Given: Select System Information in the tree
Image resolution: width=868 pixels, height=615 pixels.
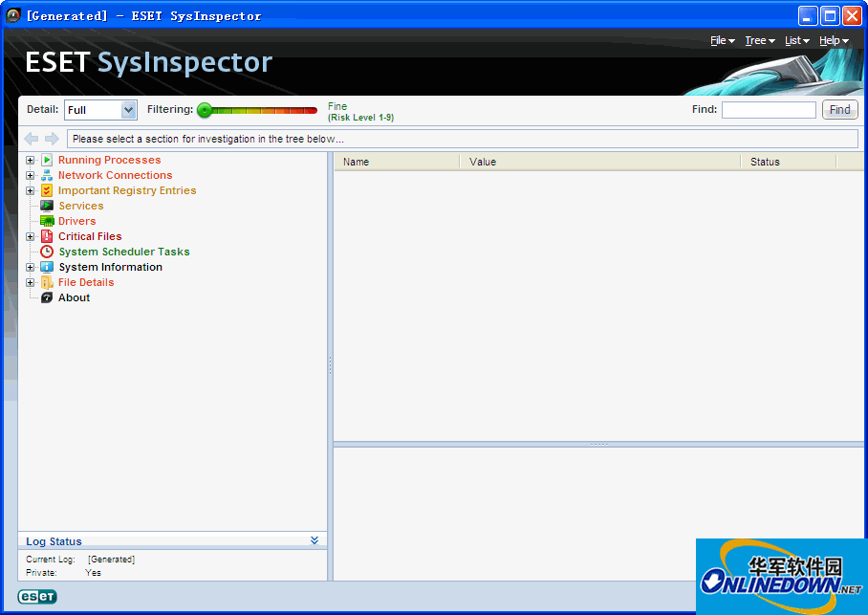Looking at the screenshot, I should 110,267.
